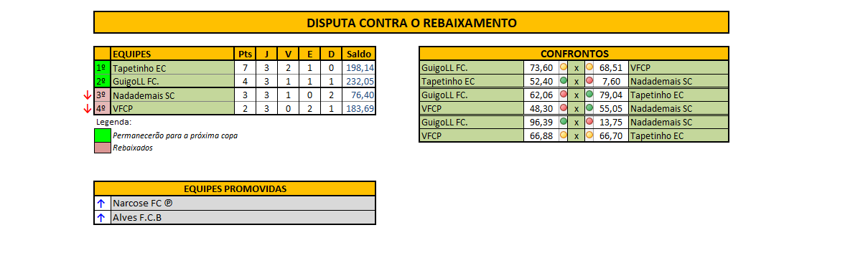Click yellow circle icon beside score 68,51
Image resolution: width=868 pixels, height=258 pixels.
pos(589,67)
